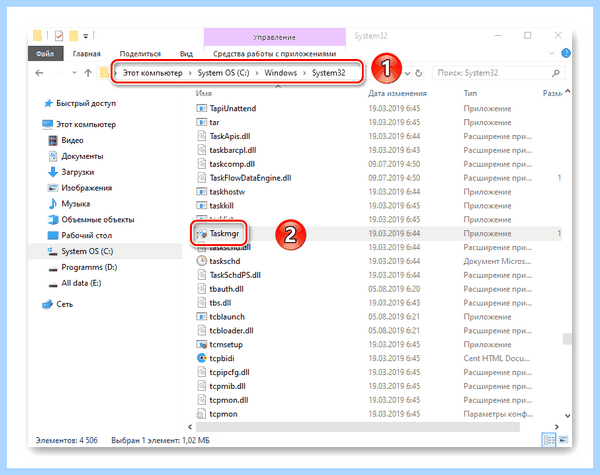Select the taskbarcpl.dll file icon
The width and height of the screenshot is (600, 475).
(x=201, y=150)
